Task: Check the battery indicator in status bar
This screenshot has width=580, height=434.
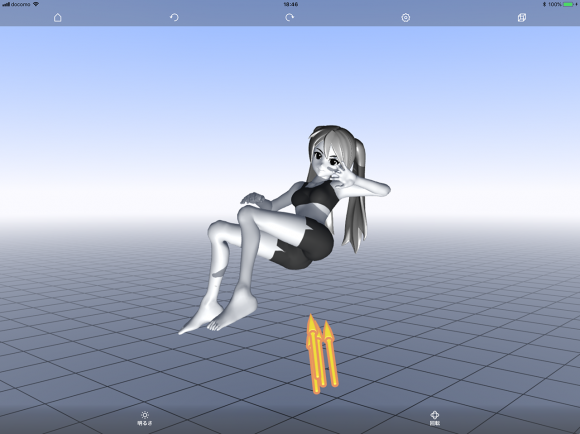Action: [569, 4]
